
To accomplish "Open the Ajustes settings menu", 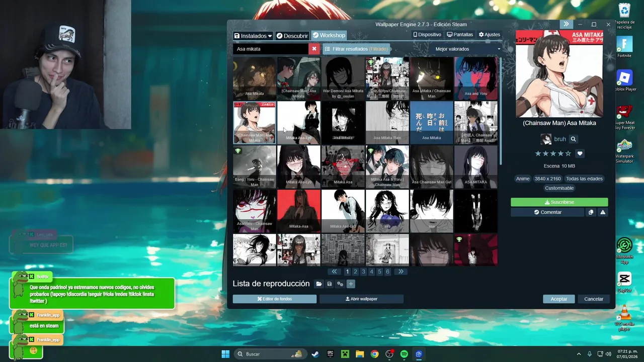I will click(490, 35).
